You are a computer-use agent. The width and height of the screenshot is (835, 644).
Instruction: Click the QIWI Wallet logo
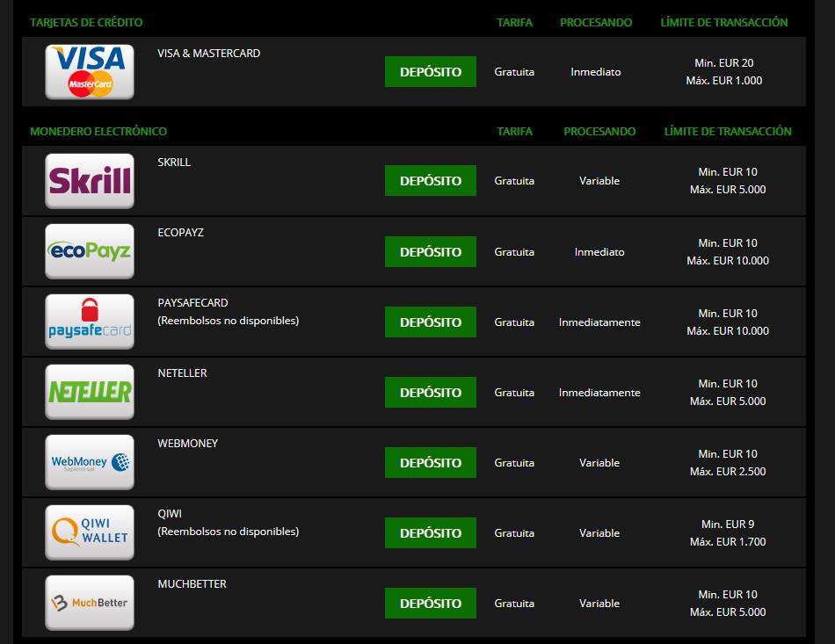pos(90,532)
